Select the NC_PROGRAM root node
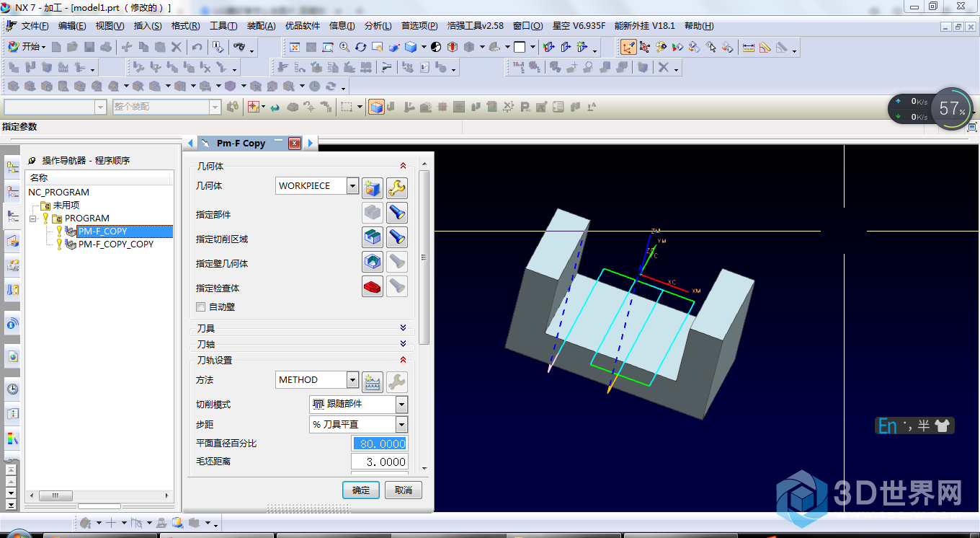 (59, 193)
